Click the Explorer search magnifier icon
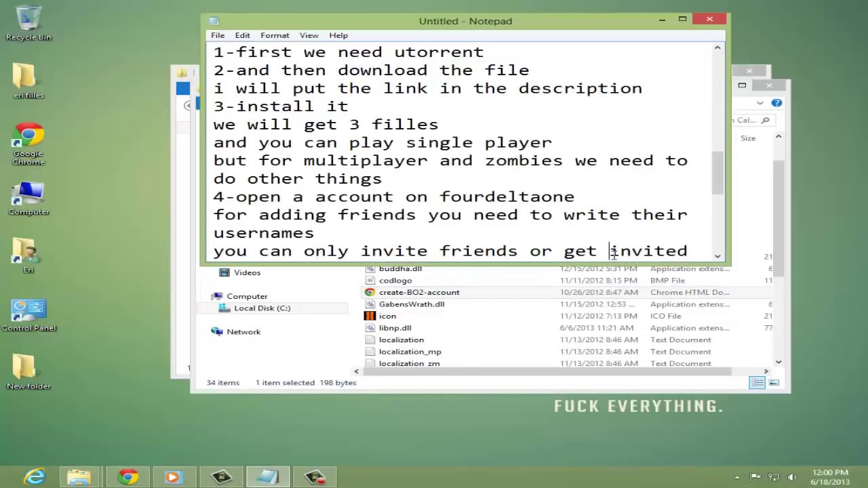Viewport: 868px width, 488px height. point(766,121)
